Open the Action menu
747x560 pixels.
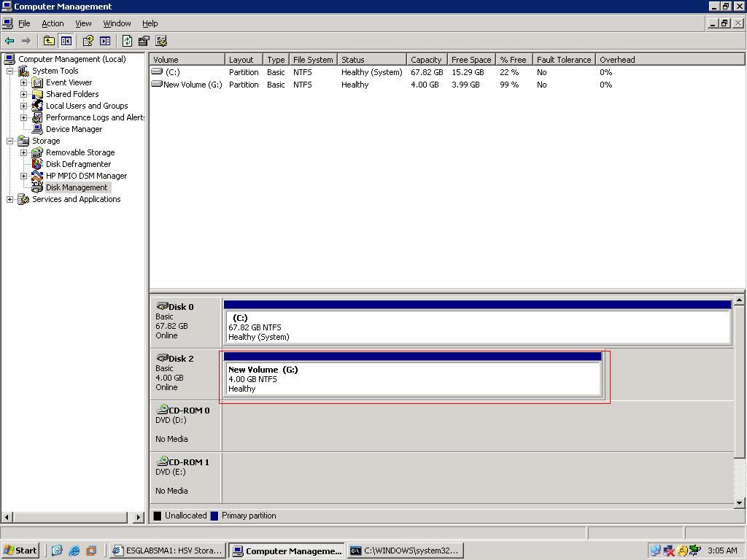53,23
